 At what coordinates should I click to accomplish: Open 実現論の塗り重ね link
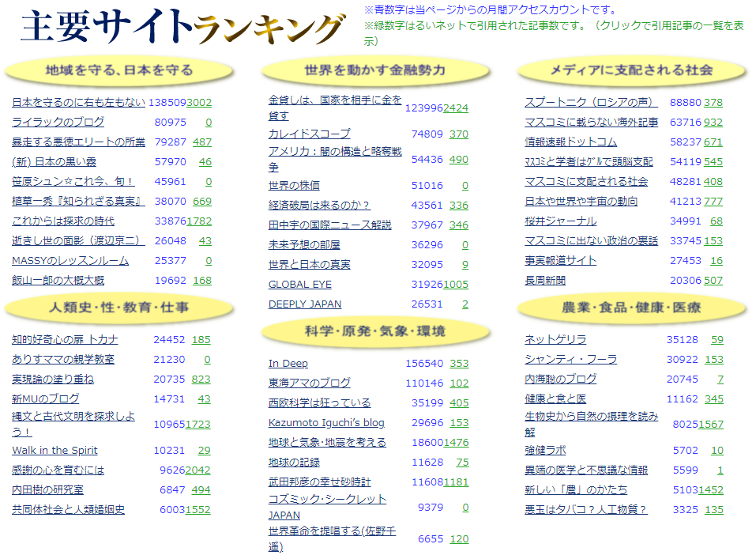(x=53, y=380)
